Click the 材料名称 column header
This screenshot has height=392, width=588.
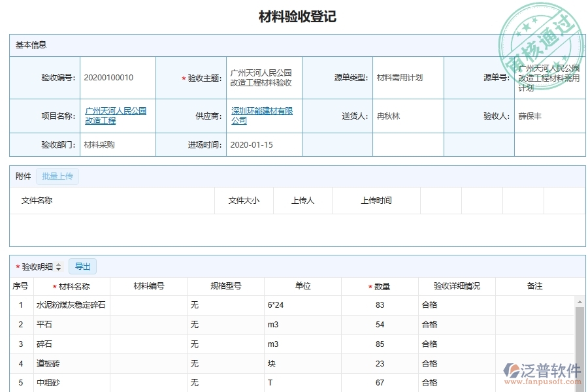click(71, 286)
